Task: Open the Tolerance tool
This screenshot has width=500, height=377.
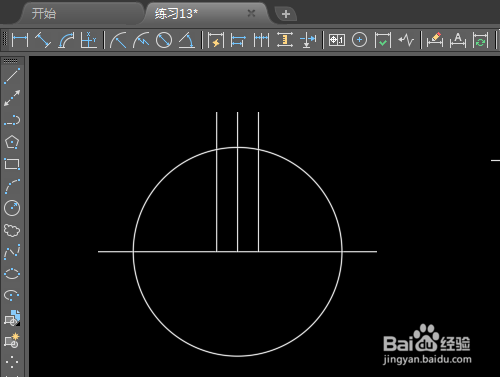Action: pyautogui.click(x=337, y=40)
